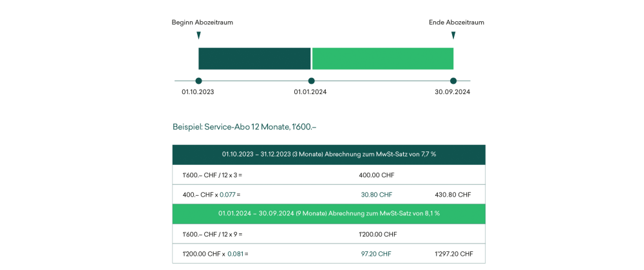Select the timeline dot above 30.09.2024
644x270 pixels.
[453, 81]
